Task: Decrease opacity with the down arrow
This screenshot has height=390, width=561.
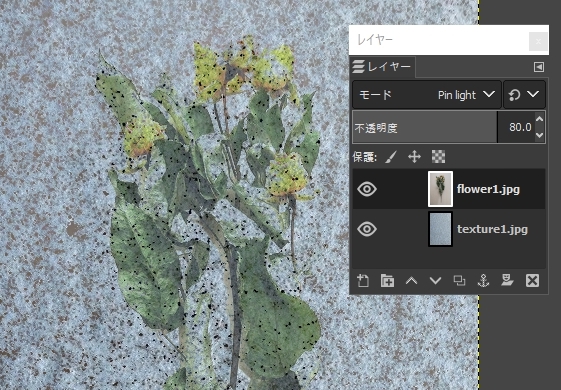Action: click(540, 135)
